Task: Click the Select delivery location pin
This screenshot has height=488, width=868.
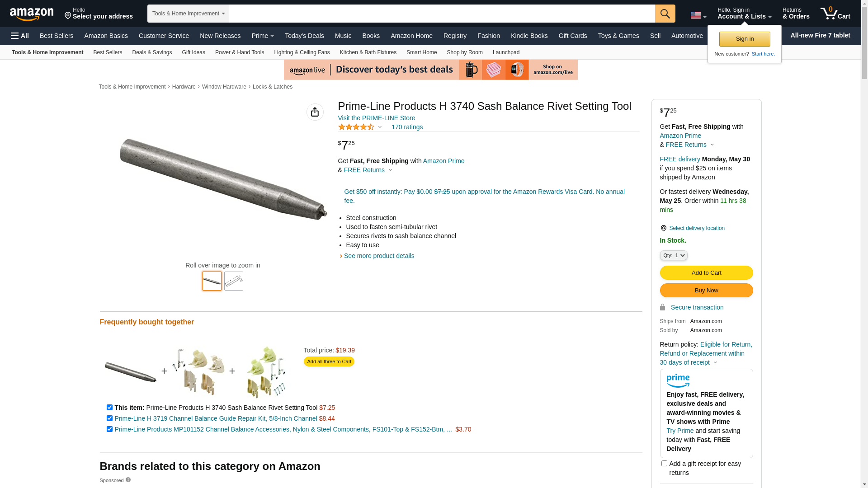Action: point(663,228)
